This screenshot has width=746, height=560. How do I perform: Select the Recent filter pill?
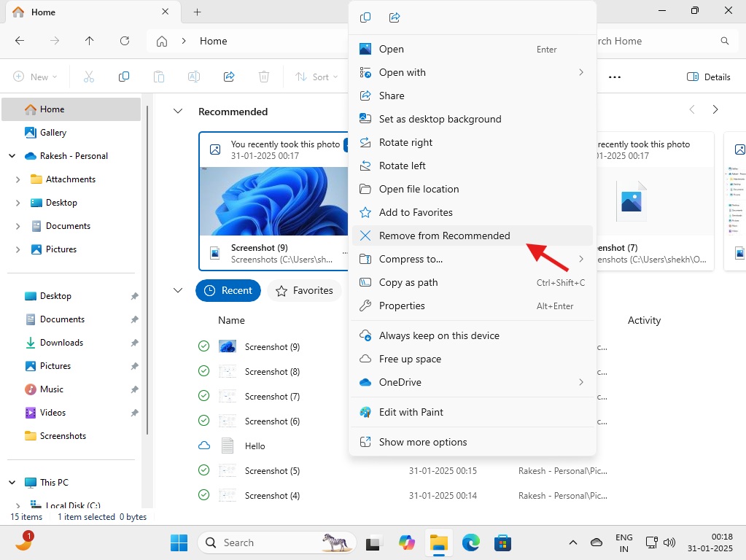(x=228, y=290)
